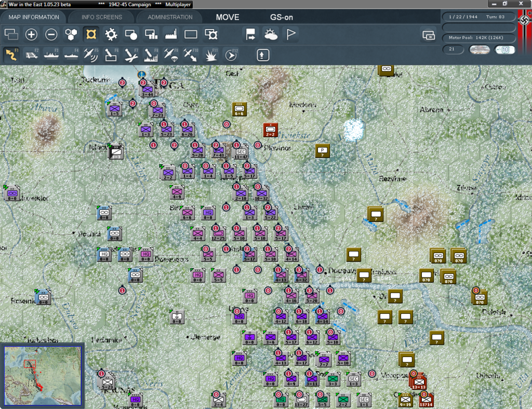Click the rectangle-with-circle icon on the top toolbar

(131, 34)
